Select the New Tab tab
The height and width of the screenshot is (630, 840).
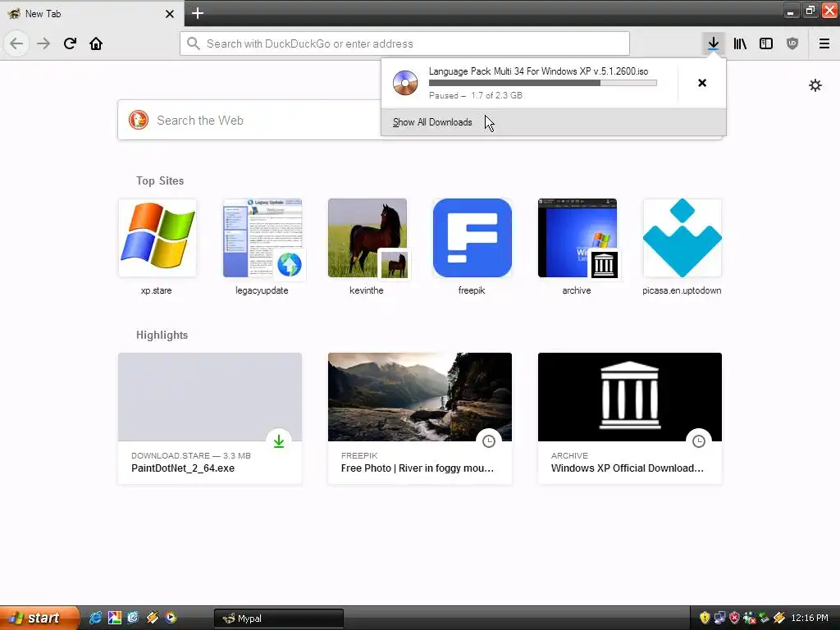pos(91,13)
